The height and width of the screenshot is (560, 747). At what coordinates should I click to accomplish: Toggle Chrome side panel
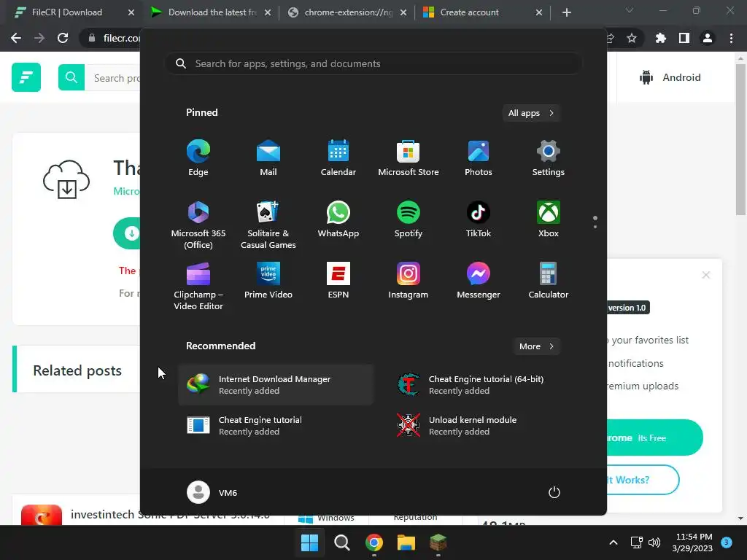tap(684, 38)
